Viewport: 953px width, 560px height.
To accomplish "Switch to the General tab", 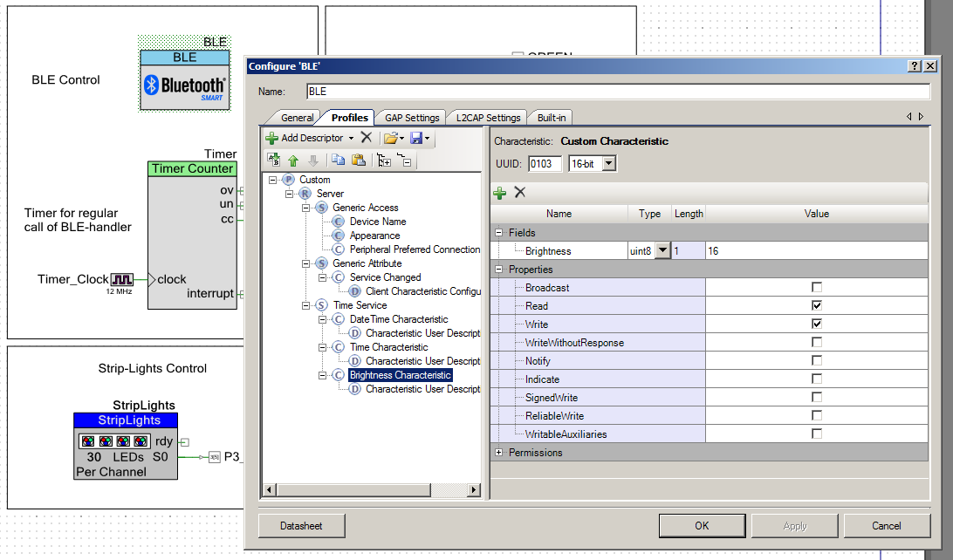I will point(297,118).
